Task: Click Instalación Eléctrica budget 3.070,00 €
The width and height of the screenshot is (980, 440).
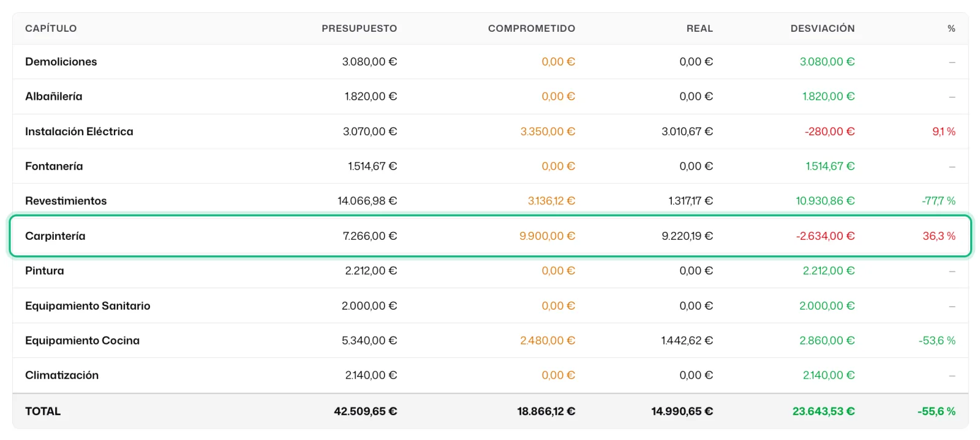Action: coord(370,132)
